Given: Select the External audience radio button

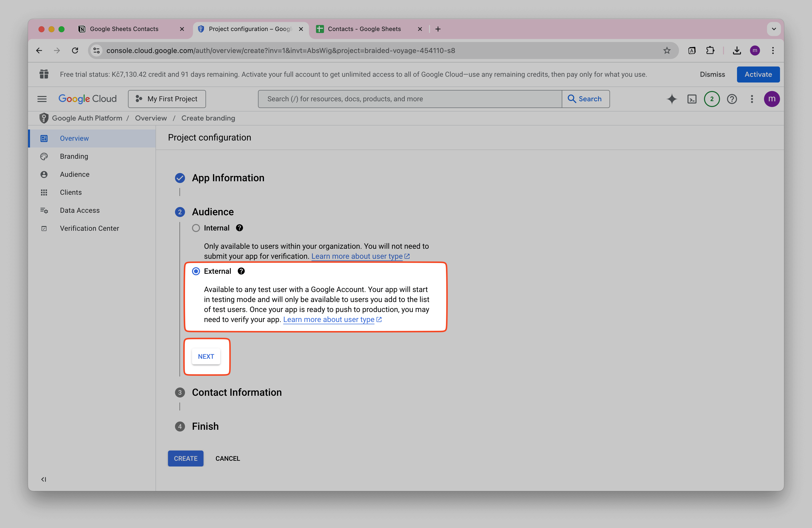Looking at the screenshot, I should pyautogui.click(x=195, y=271).
